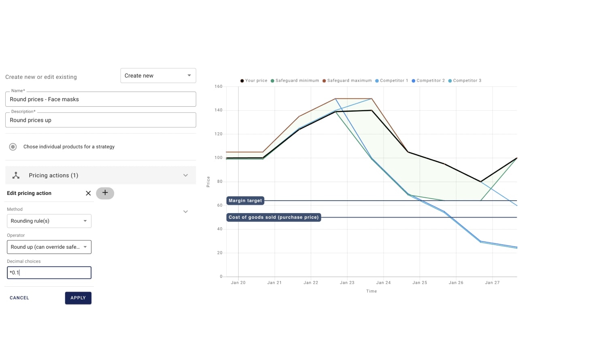
Task: Select the individual products radio button
Action: (x=13, y=147)
